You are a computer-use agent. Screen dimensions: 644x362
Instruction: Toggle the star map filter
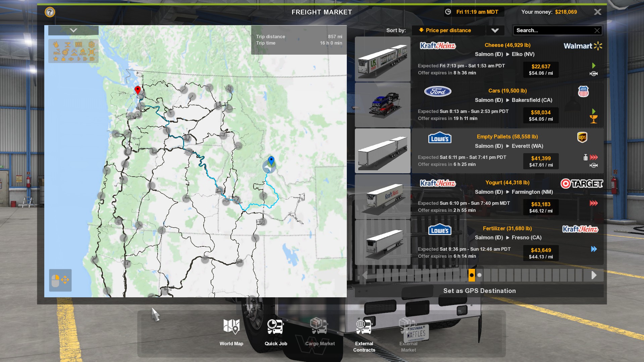[56, 59]
